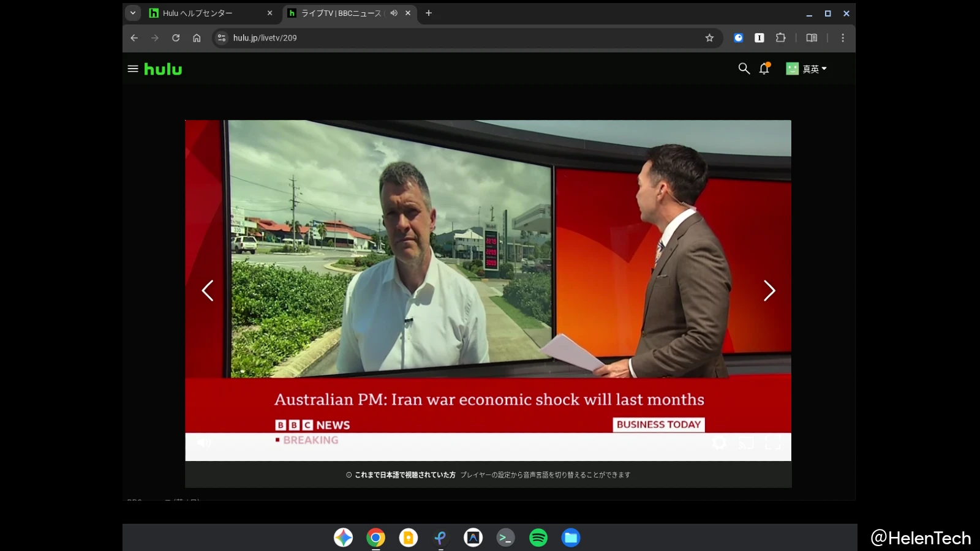This screenshot has height=551, width=980.
Task: Click the Cast icon in the video player
Action: 745,443
